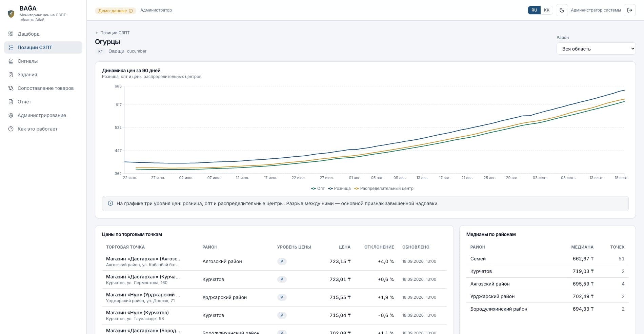The height and width of the screenshot is (334, 644).
Task: Click price 723,15 ₸ cell
Action: [340, 261]
